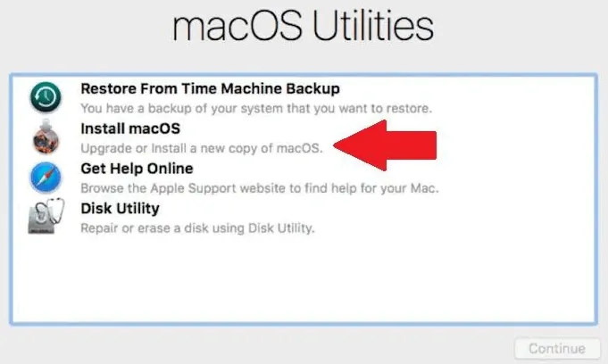Click 'Upgrade or Install a new copy' text
The image size is (608, 364).
[x=201, y=148]
